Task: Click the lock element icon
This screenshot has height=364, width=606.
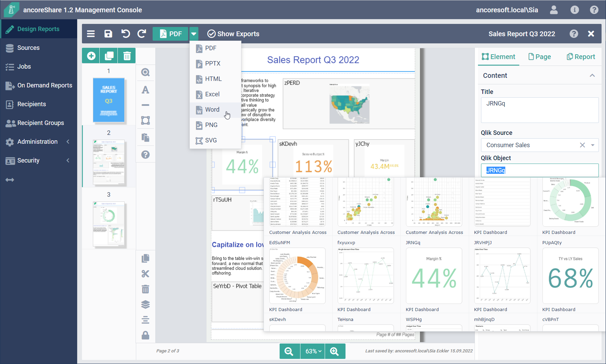Action: pos(145,335)
